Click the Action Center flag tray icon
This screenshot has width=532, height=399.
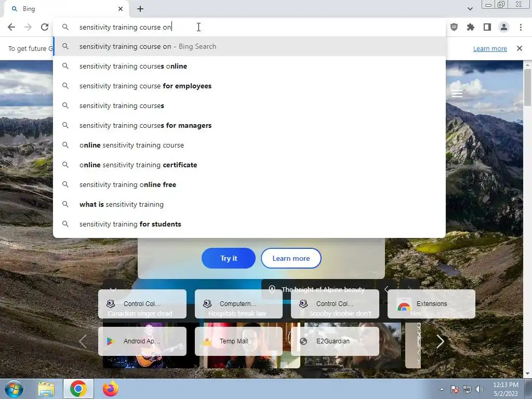[455, 389]
